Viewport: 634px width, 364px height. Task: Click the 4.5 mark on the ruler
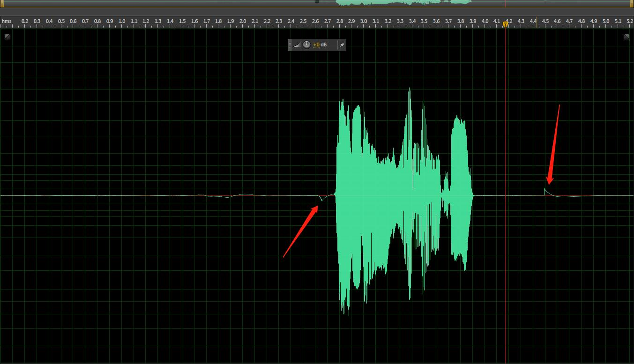(x=545, y=21)
